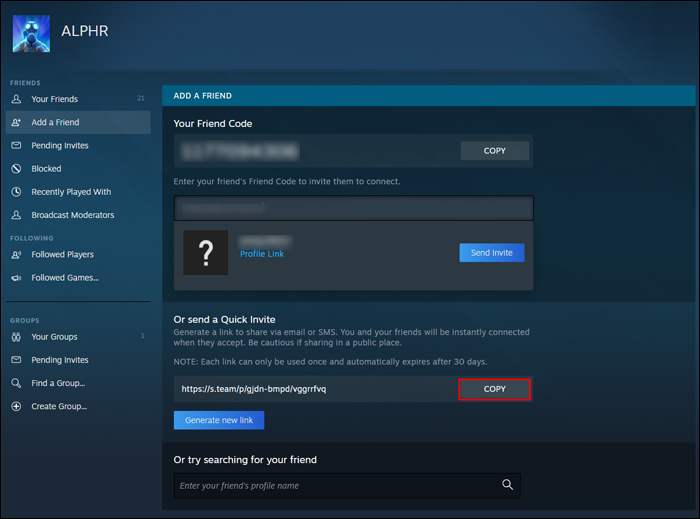Click the Find a Group magnifier icon
This screenshot has height=519, width=700.
pos(16,383)
